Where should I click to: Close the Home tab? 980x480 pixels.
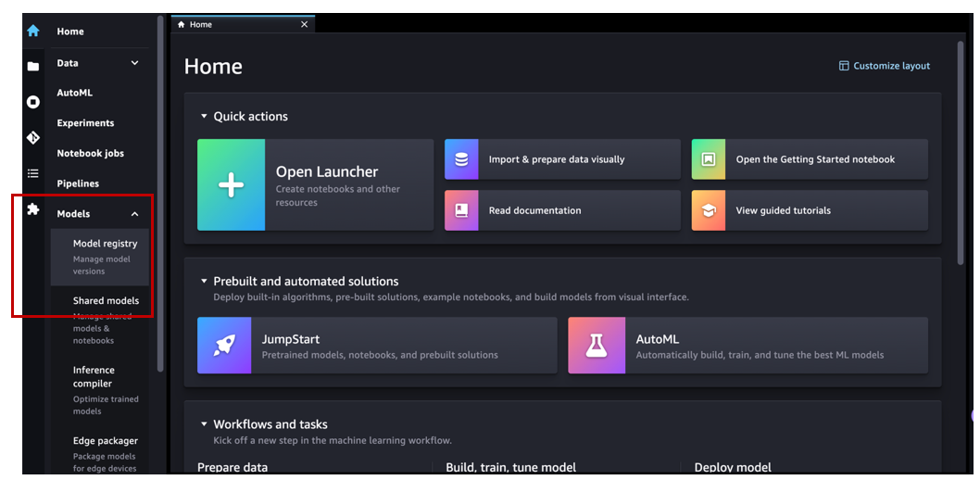(x=305, y=24)
